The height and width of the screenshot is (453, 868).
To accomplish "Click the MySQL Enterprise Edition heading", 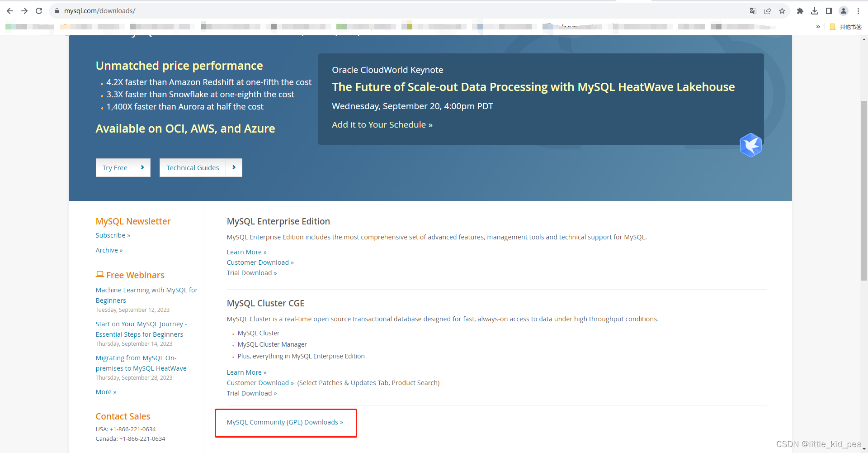I will click(278, 221).
